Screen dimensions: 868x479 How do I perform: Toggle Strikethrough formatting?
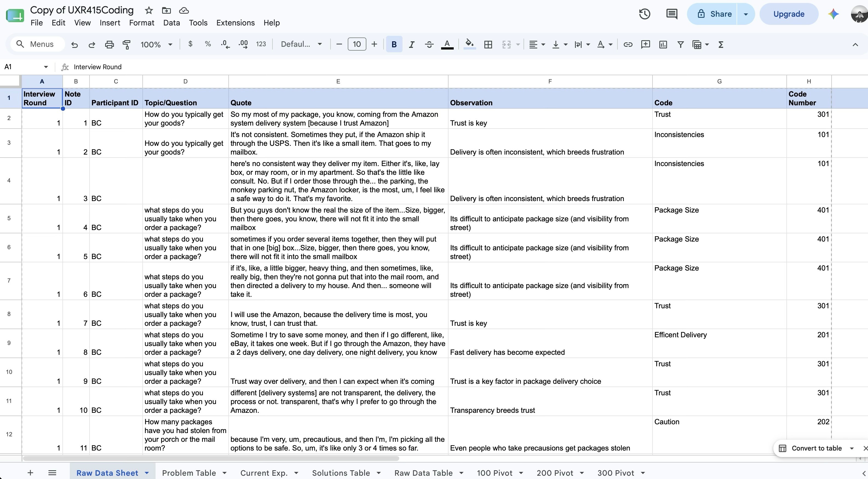click(x=429, y=44)
